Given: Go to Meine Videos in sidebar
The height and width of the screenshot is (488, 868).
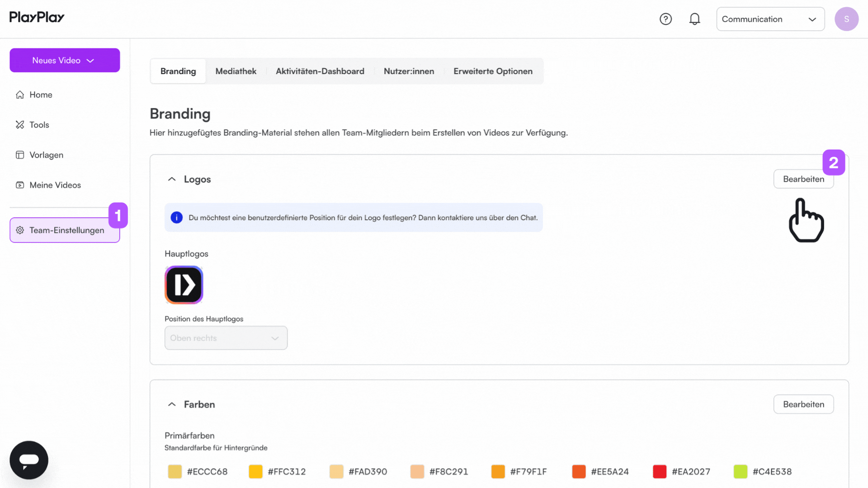Looking at the screenshot, I should [65, 185].
